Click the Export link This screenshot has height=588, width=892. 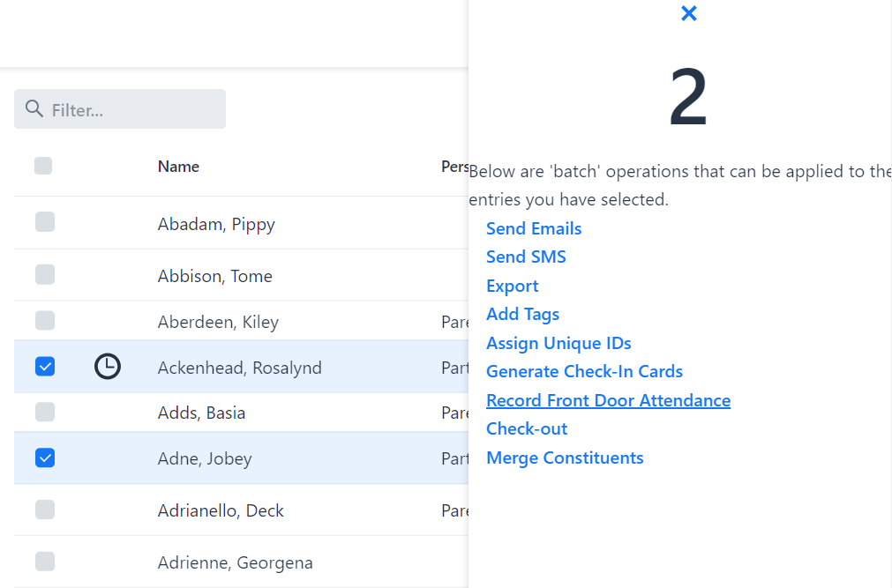click(x=512, y=286)
